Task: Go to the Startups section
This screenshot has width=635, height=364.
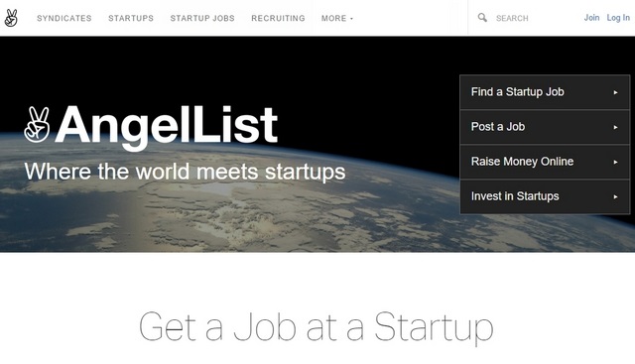Action: (x=131, y=18)
